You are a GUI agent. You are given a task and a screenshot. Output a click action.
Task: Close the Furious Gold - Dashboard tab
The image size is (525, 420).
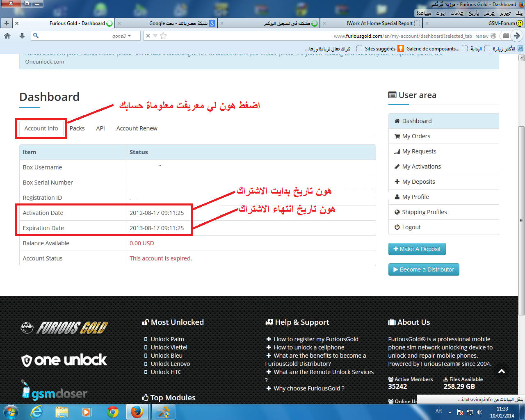(x=17, y=23)
